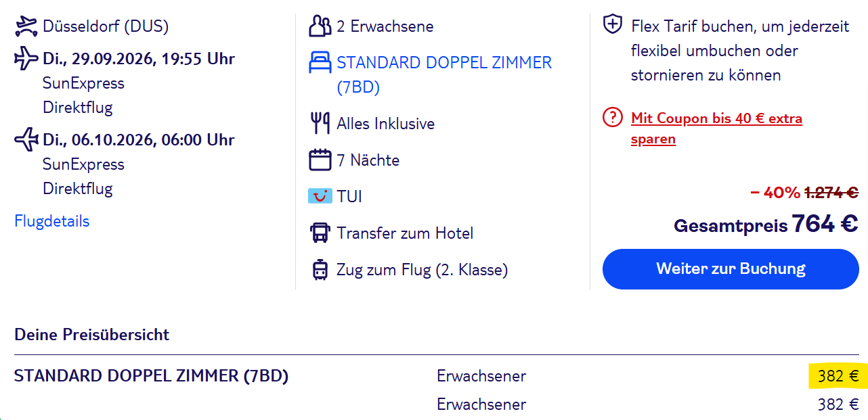868x420 pixels.
Task: Click the TUI operator logo
Action: click(x=320, y=197)
